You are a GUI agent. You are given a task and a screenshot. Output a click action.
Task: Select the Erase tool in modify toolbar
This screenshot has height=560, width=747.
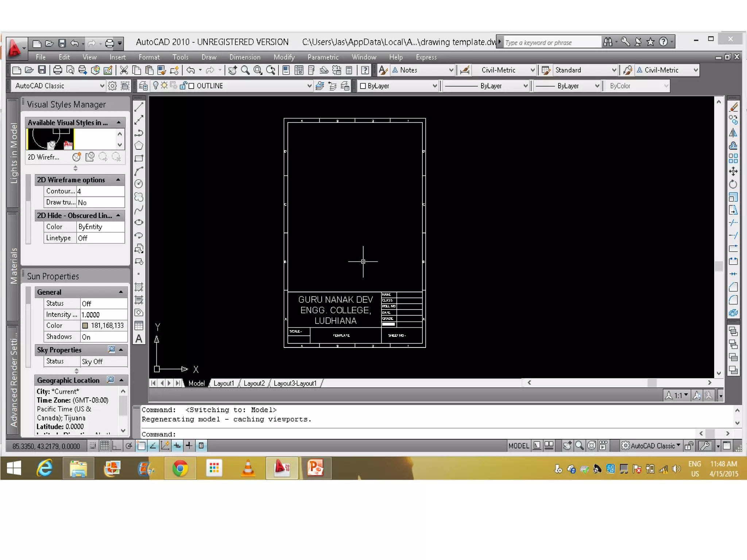pos(733,107)
